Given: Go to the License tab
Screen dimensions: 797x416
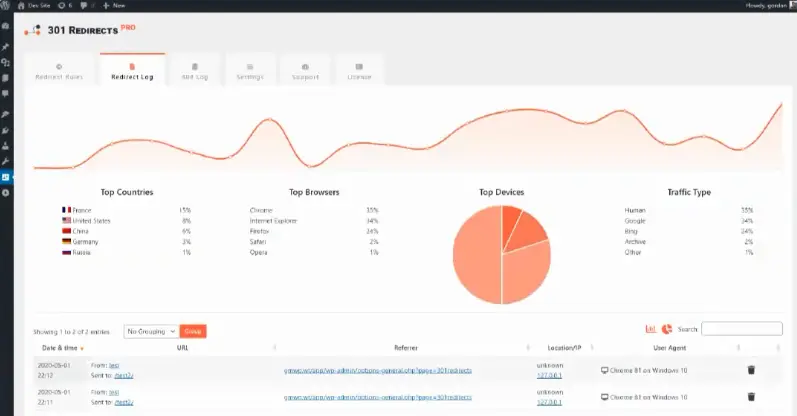Looking at the screenshot, I should point(360,70).
